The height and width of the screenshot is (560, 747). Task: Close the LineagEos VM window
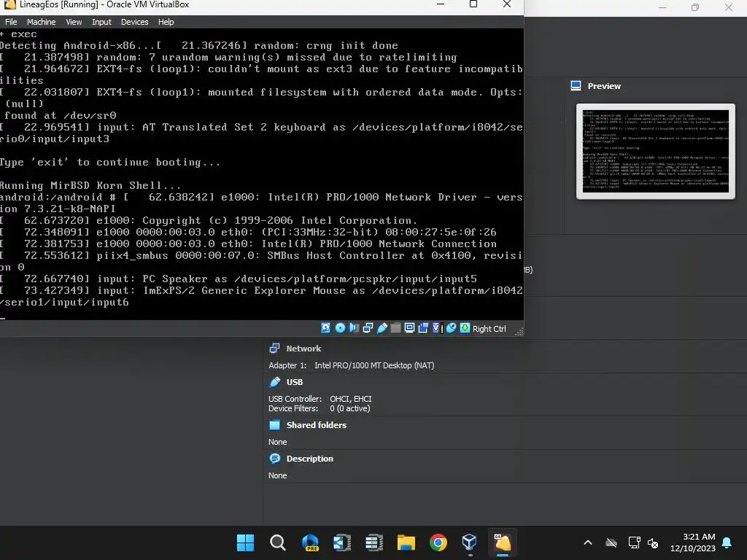(507, 4)
